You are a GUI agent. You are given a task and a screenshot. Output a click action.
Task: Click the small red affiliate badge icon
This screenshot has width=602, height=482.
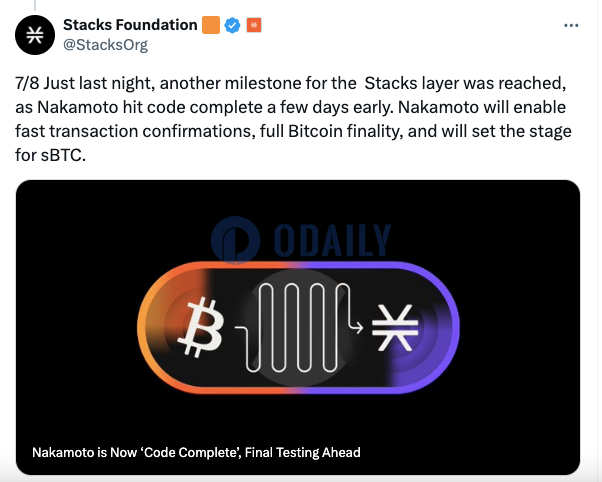click(254, 25)
